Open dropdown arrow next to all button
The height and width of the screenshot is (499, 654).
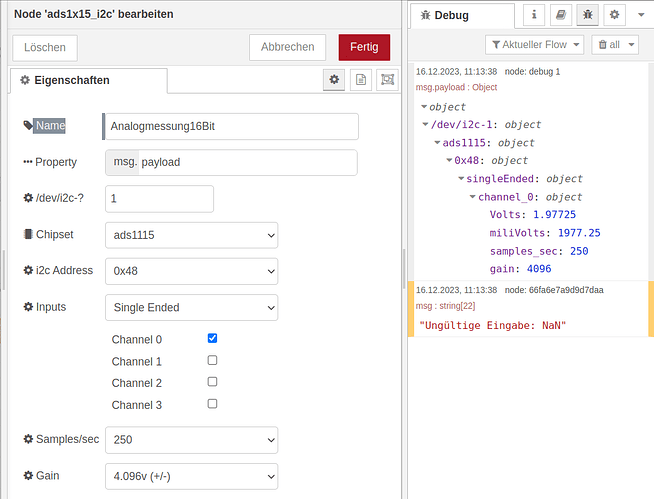click(631, 45)
